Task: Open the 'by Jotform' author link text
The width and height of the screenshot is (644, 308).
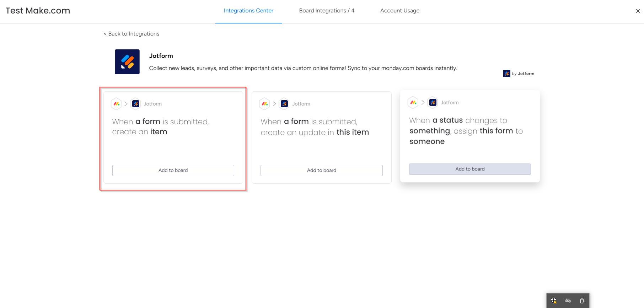Action: tap(523, 74)
